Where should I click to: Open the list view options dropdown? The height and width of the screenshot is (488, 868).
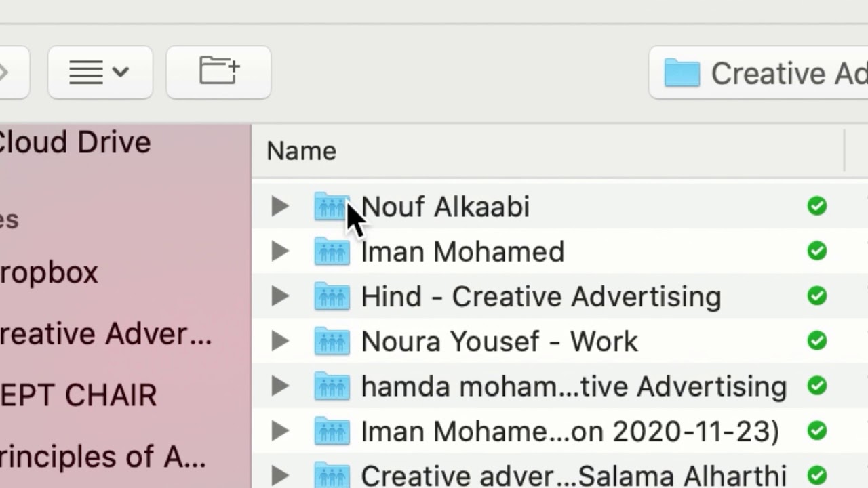pyautogui.click(x=100, y=72)
